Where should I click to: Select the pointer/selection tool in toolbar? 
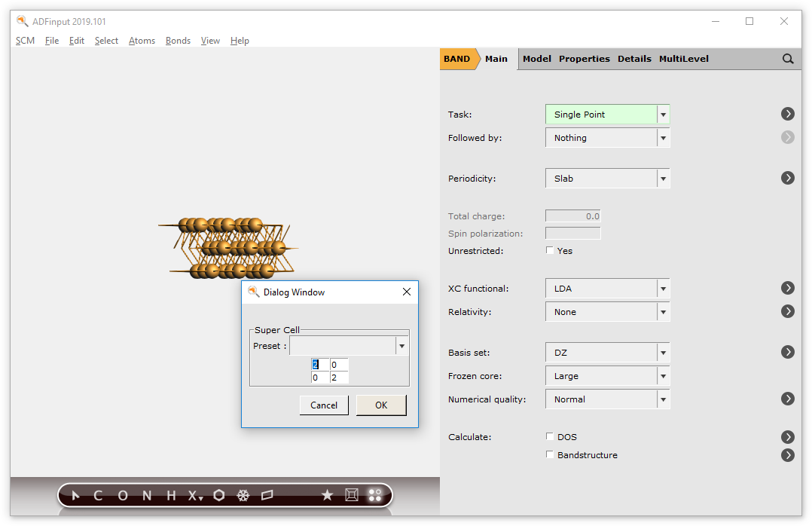click(x=75, y=495)
